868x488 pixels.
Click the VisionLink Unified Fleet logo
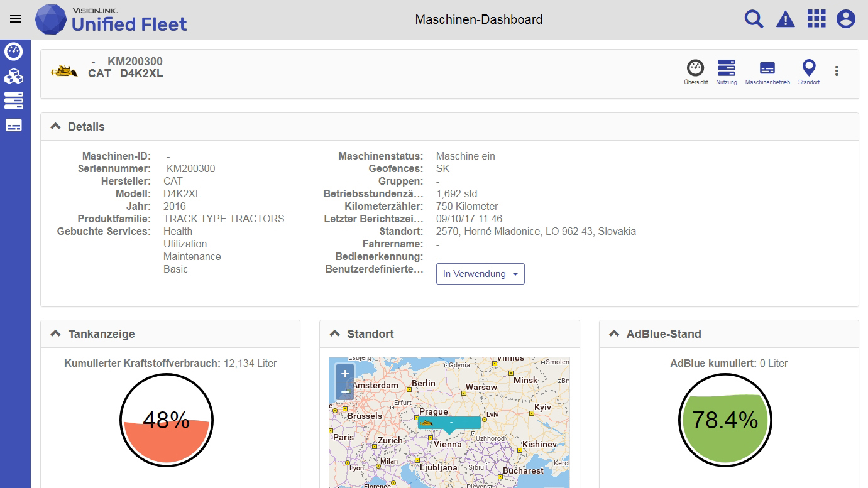111,19
